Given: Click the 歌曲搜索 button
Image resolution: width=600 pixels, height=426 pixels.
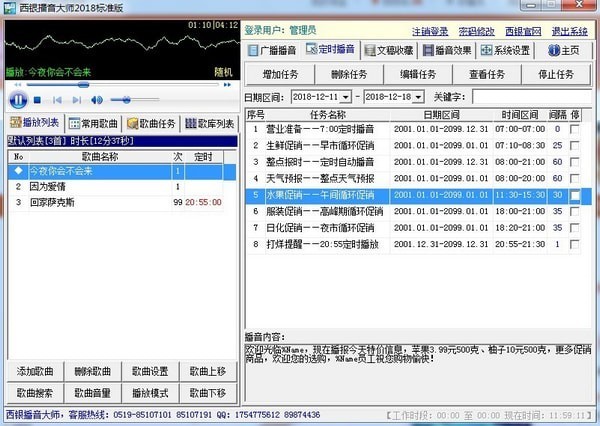Looking at the screenshot, I should point(35,393).
